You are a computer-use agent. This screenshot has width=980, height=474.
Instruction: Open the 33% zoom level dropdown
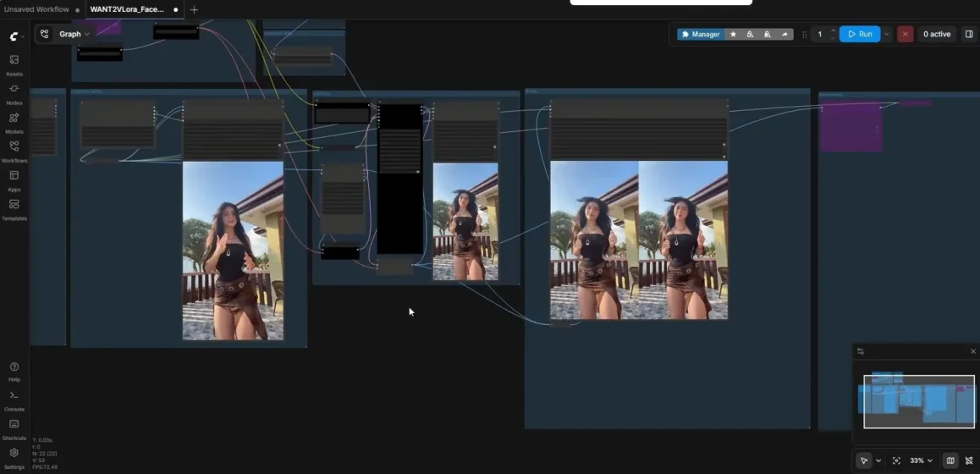click(x=922, y=460)
